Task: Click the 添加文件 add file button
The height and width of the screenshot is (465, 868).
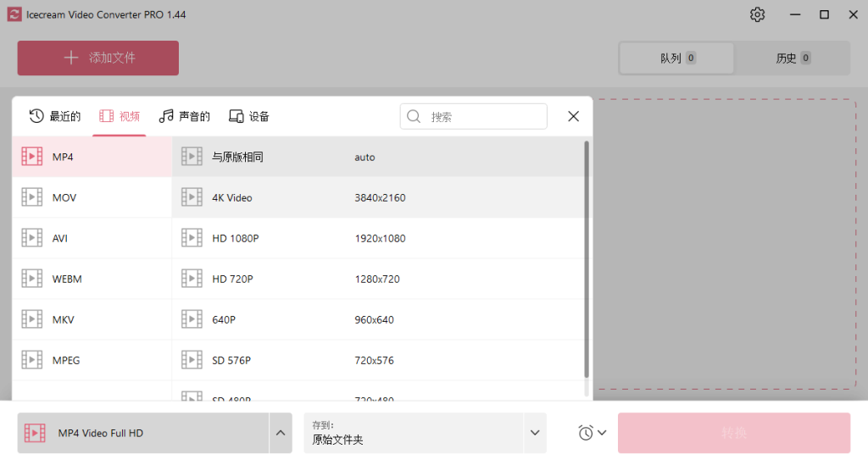Action: (98, 58)
